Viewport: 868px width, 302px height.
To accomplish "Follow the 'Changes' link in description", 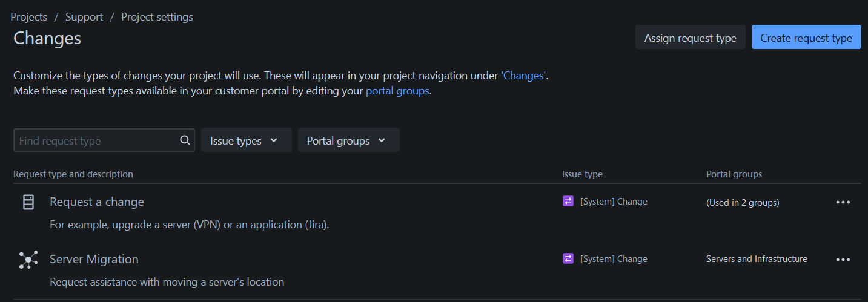I will click(523, 76).
